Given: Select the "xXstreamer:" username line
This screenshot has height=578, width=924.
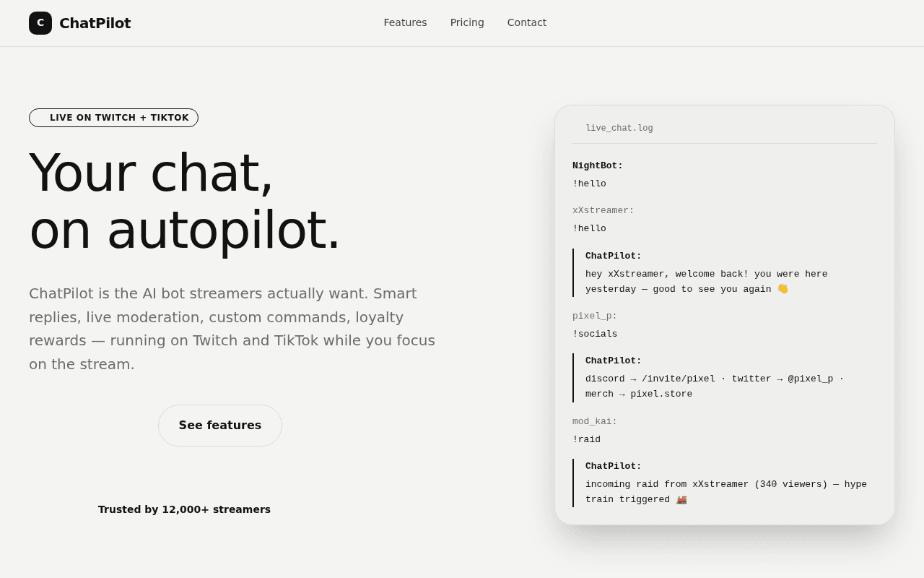Looking at the screenshot, I should coord(603,210).
